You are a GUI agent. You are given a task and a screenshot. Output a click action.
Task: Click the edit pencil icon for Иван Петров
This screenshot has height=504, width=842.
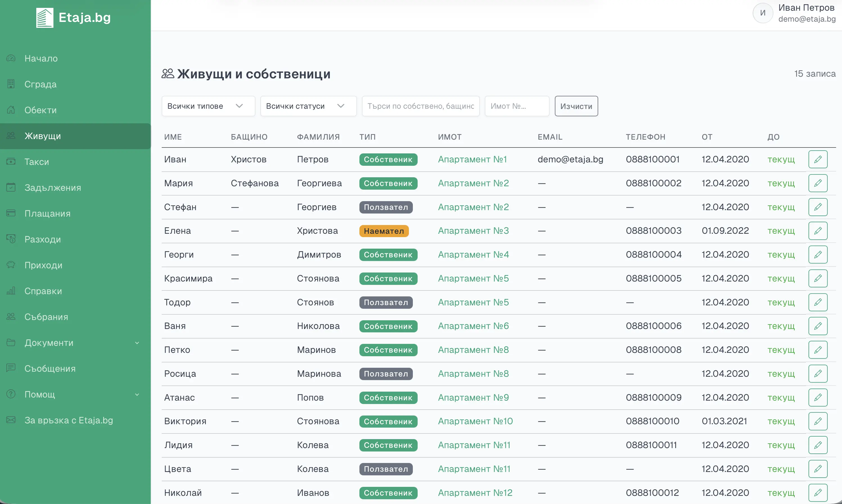tap(818, 159)
